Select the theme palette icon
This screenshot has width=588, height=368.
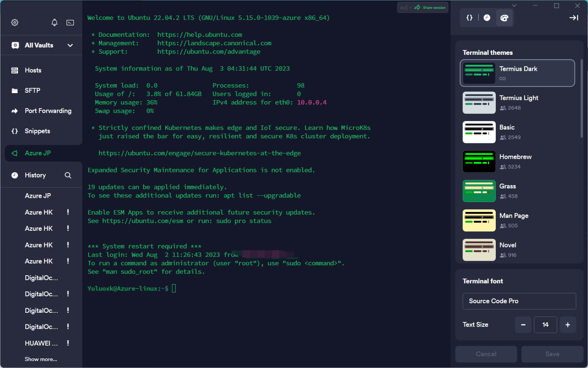504,18
